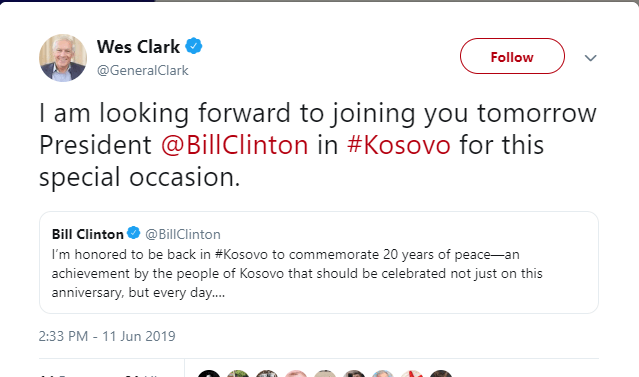Image resolution: width=639 pixels, height=377 pixels.
Task: Open second green liker avatar at bottom
Action: tap(238, 374)
